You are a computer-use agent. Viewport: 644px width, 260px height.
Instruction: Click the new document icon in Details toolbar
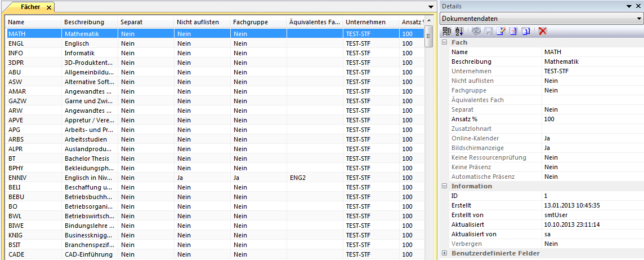513,31
